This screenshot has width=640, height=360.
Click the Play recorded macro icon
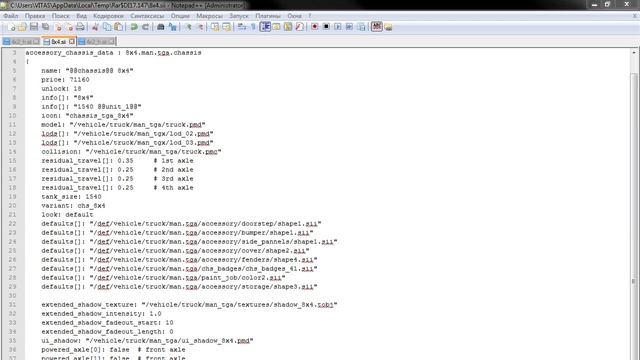[338, 27]
